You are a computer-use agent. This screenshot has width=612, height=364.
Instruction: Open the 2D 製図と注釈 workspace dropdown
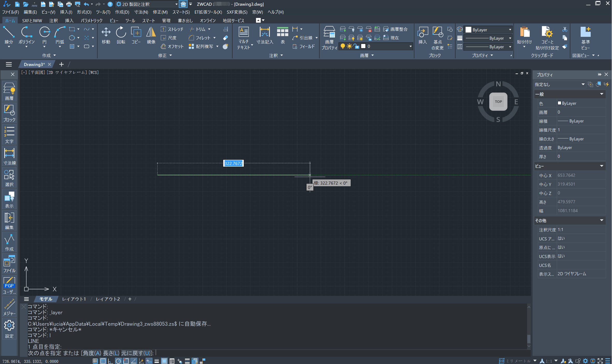tap(147, 4)
